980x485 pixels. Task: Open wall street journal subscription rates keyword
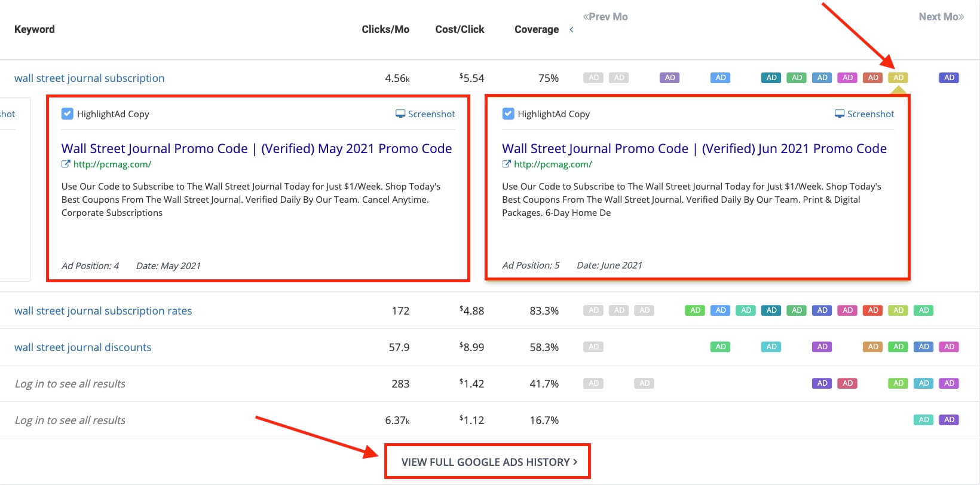tap(103, 311)
